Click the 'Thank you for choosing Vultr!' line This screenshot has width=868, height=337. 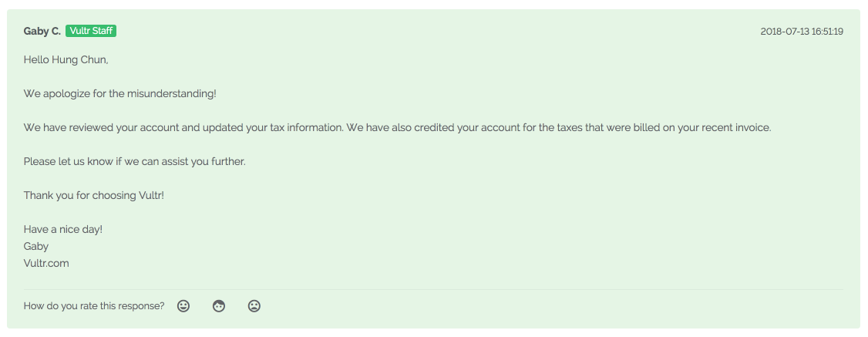click(x=94, y=195)
